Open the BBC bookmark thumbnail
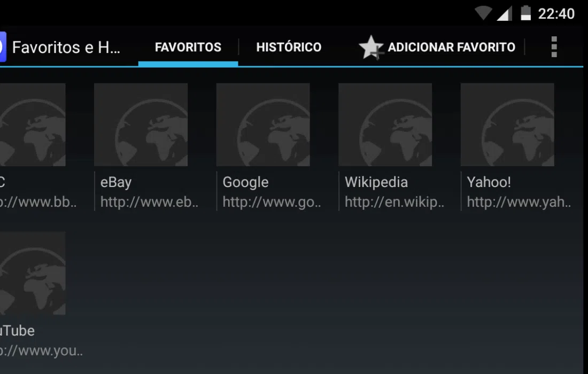 tap(33, 124)
